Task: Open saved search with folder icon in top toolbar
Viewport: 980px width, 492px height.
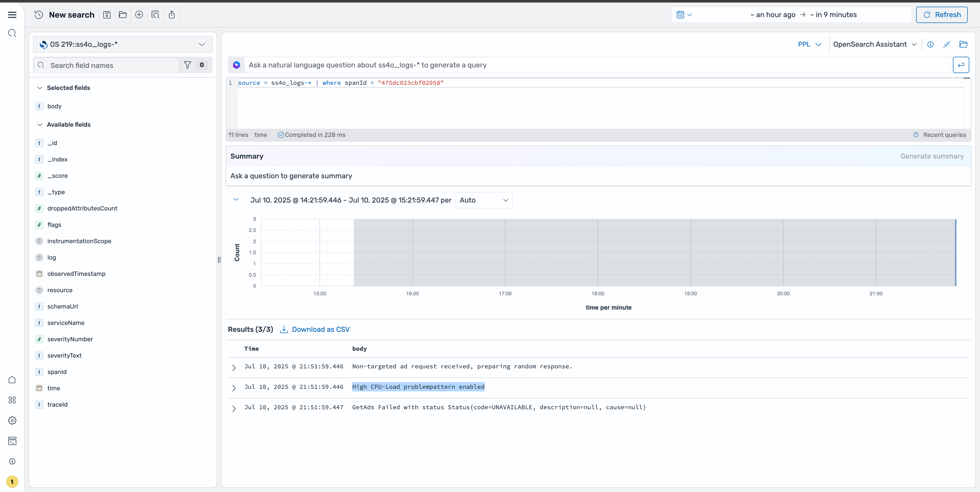Action: pos(123,15)
